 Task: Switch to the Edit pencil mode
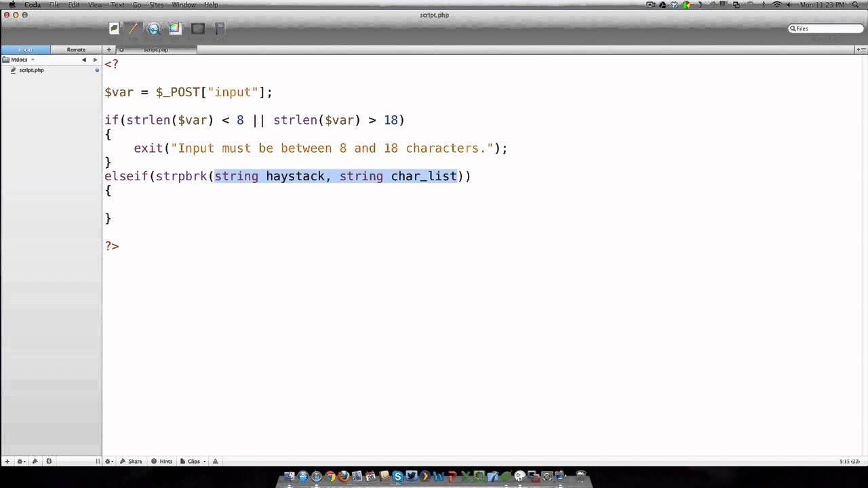[133, 28]
